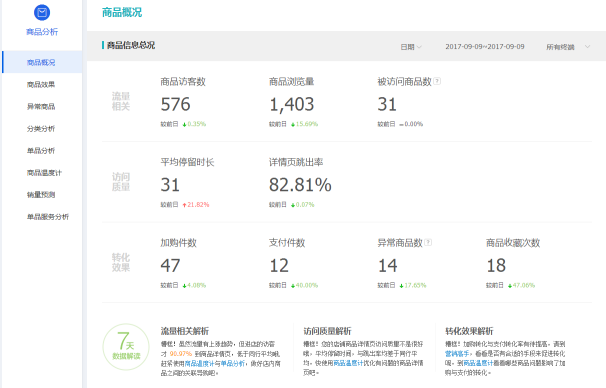Select 商品概况 in the sidebar
606x388 pixels.
pos(42,62)
